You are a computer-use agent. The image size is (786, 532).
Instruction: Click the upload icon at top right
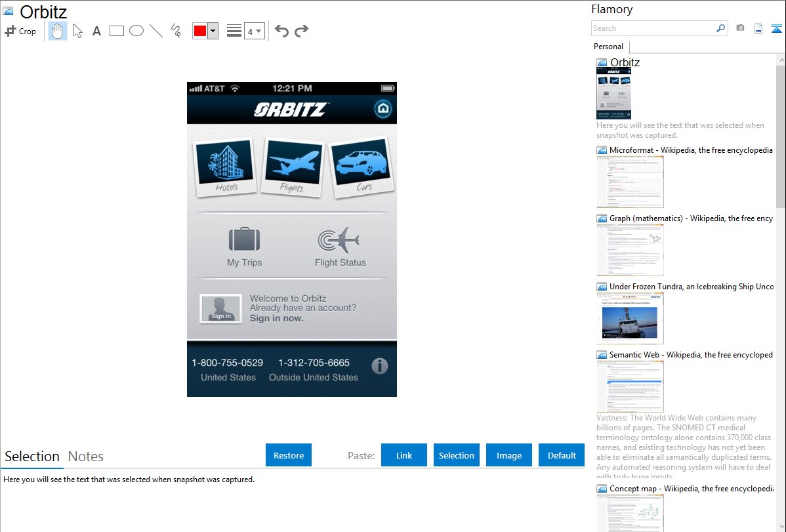pos(776,28)
